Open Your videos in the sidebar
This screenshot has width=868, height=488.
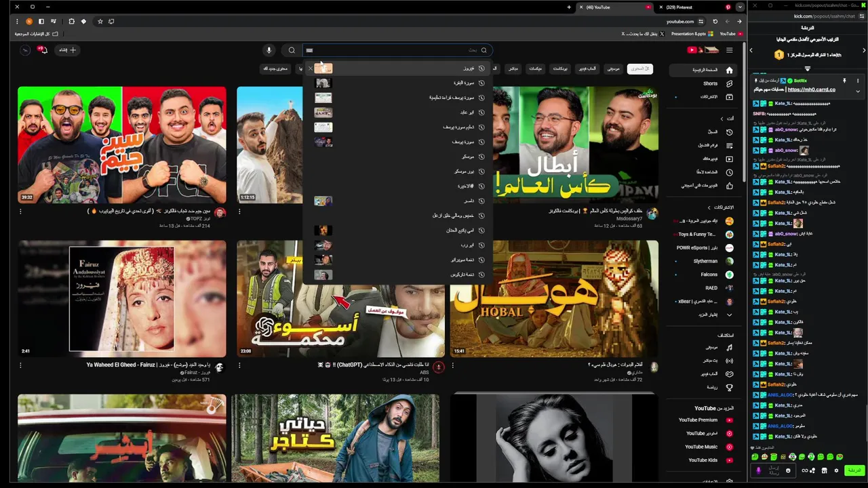pos(704,159)
